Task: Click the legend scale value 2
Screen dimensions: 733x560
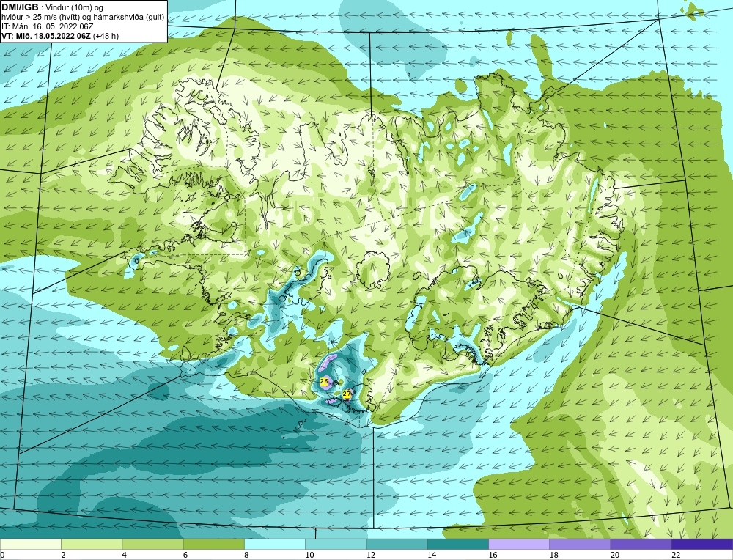Action: pos(63,555)
